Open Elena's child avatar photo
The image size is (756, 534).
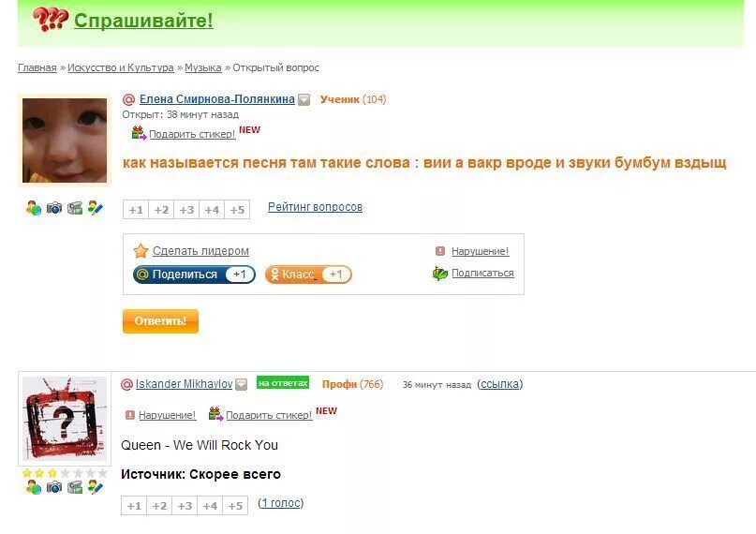click(x=65, y=141)
